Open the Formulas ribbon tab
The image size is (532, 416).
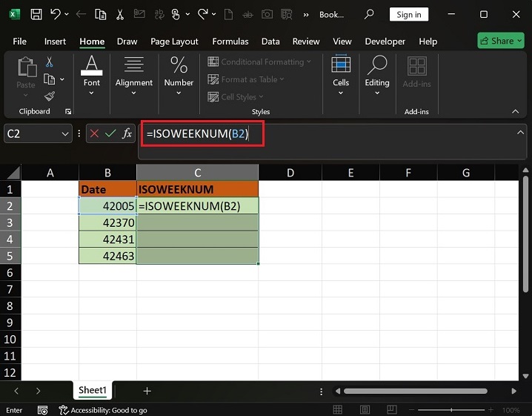click(229, 42)
